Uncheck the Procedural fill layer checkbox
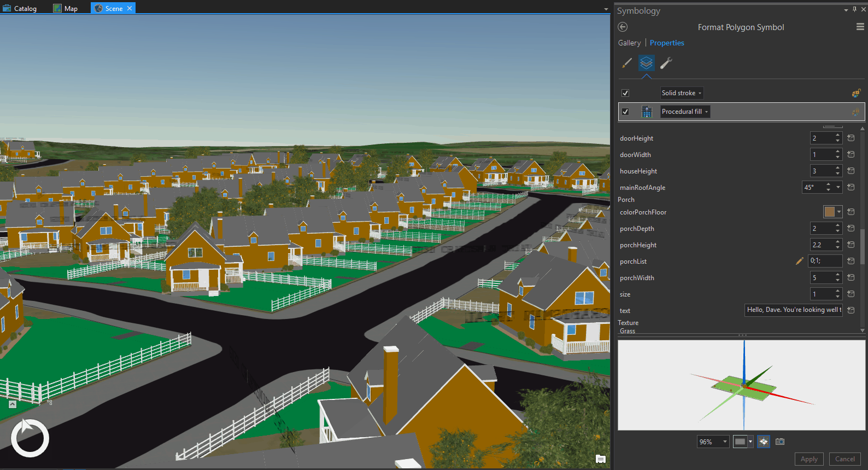The width and height of the screenshot is (868, 470). point(625,112)
